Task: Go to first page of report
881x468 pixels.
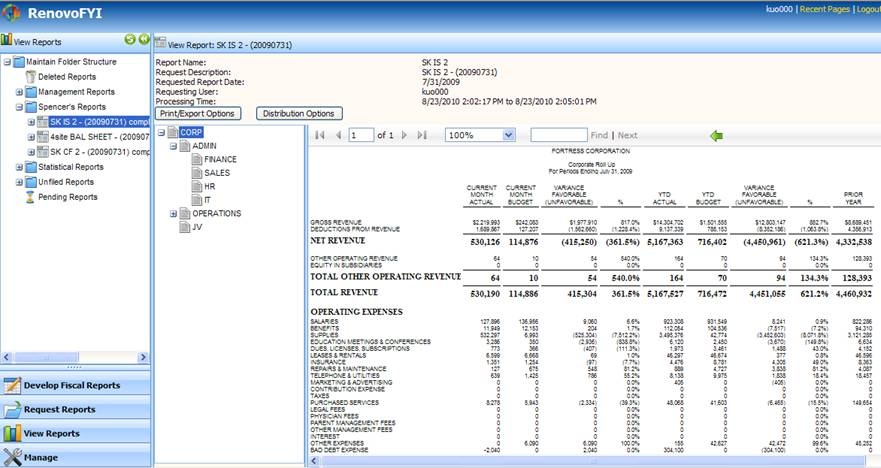Action: click(x=320, y=135)
